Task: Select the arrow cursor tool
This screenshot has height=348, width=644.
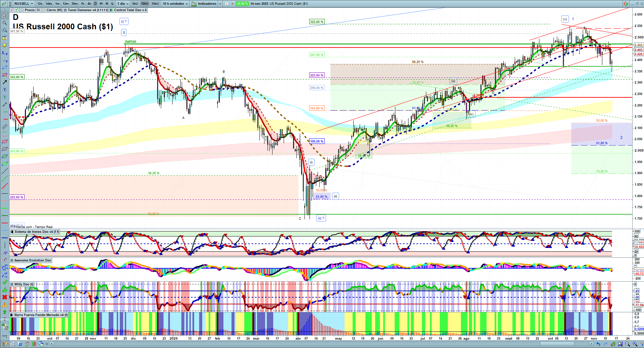Action: point(5,15)
